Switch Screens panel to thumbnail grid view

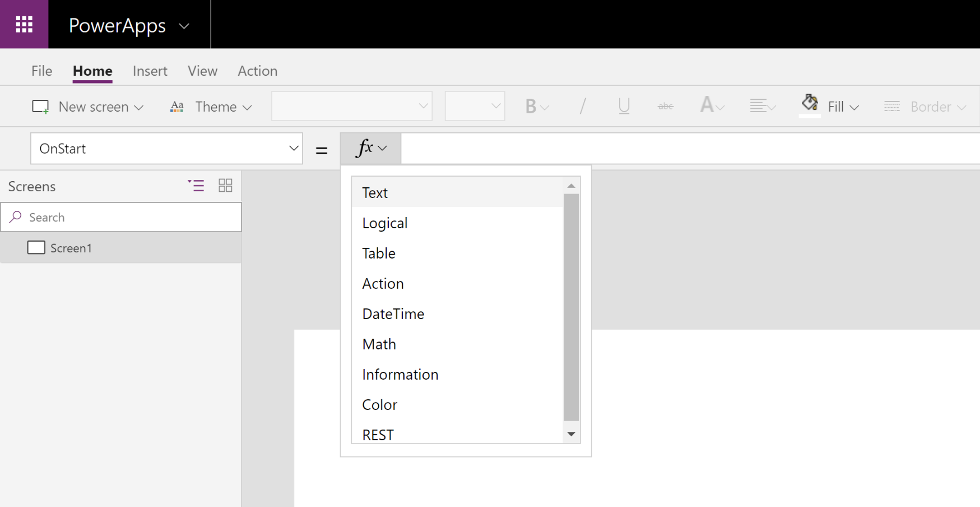pyautogui.click(x=225, y=186)
